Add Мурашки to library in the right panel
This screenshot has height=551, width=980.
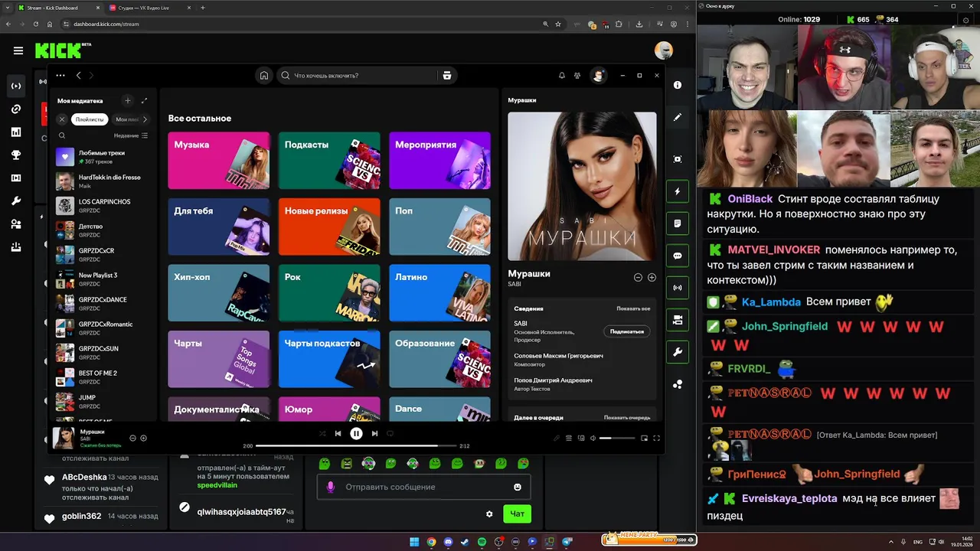click(652, 277)
